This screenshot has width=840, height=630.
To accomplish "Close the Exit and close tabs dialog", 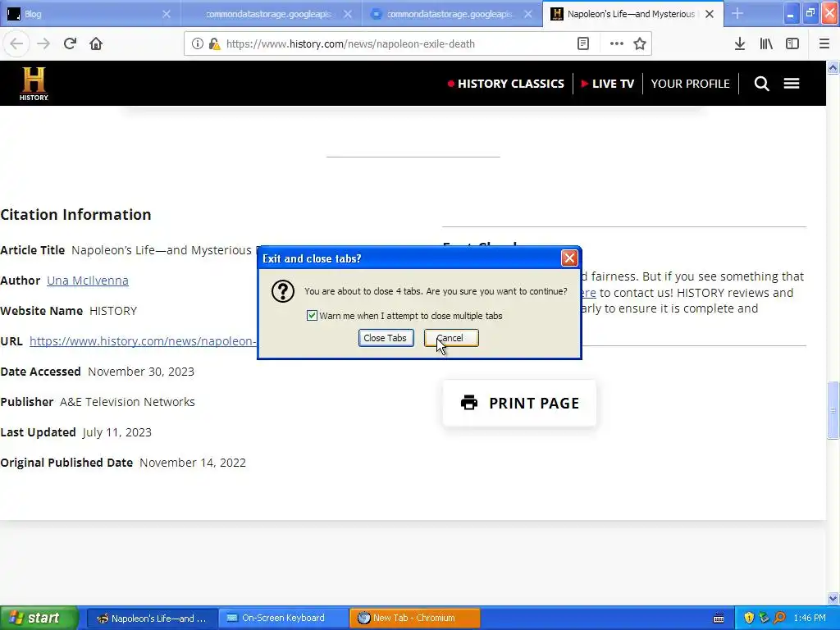I will tap(569, 258).
